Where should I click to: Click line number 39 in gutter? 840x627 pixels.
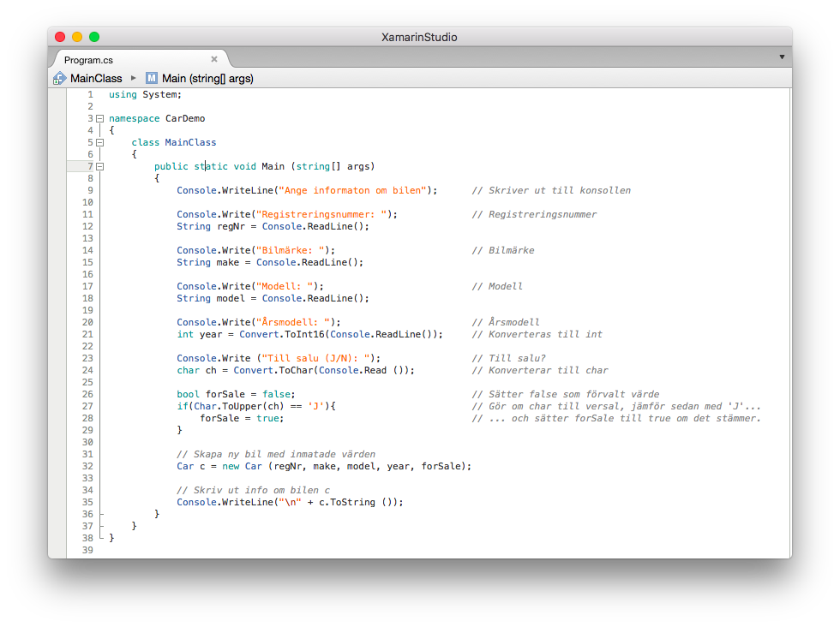click(87, 550)
